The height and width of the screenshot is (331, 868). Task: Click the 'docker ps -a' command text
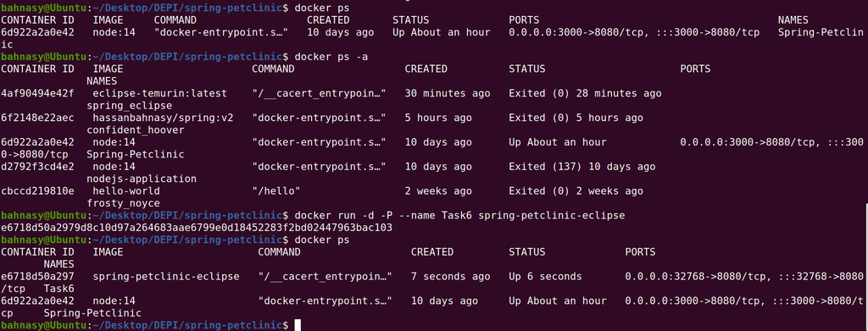332,57
